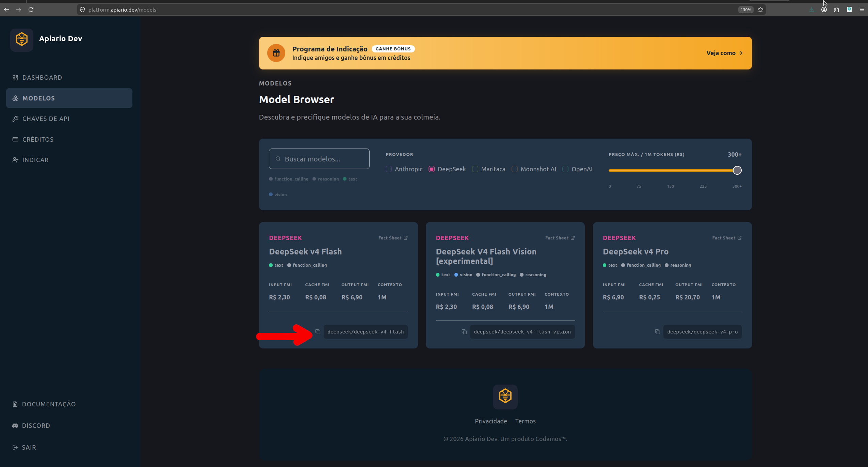Copy the deepseek-v4-pro model ID
This screenshot has width=868, height=467.
[x=657, y=332]
